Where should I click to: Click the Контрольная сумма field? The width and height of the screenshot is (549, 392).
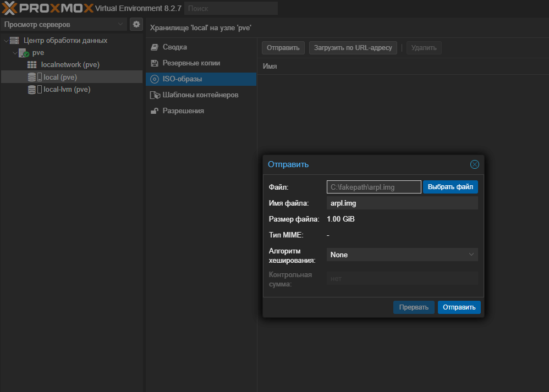pos(402,279)
